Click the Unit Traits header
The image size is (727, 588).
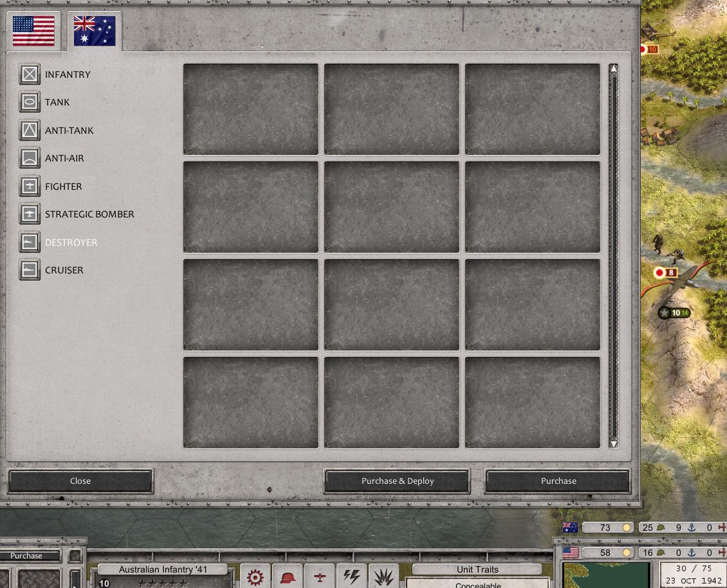point(477,569)
